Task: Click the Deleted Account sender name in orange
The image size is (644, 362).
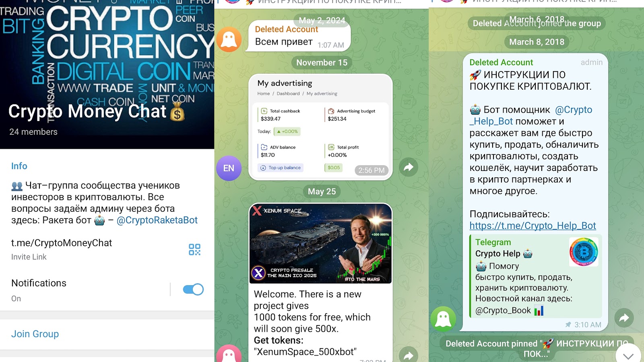Action: [286, 29]
